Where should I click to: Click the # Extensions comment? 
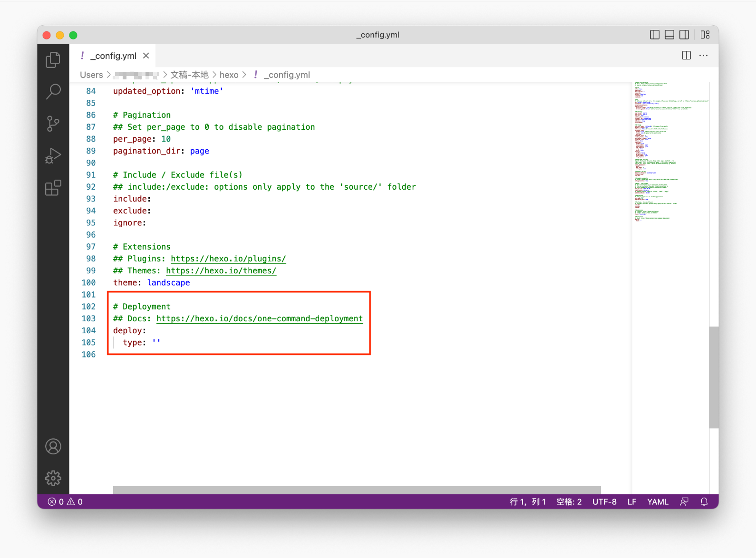tap(142, 247)
